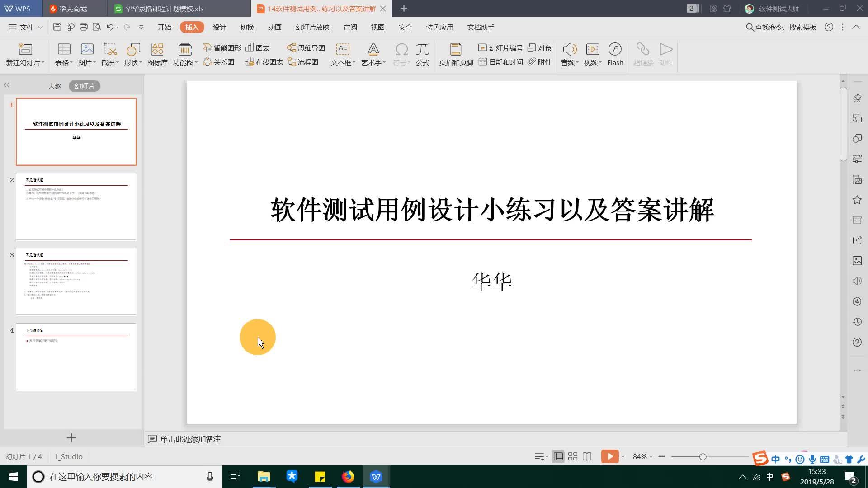This screenshot has height=488, width=868.
Task: Open the 音频 audio insert dropdown
Action: [x=569, y=54]
